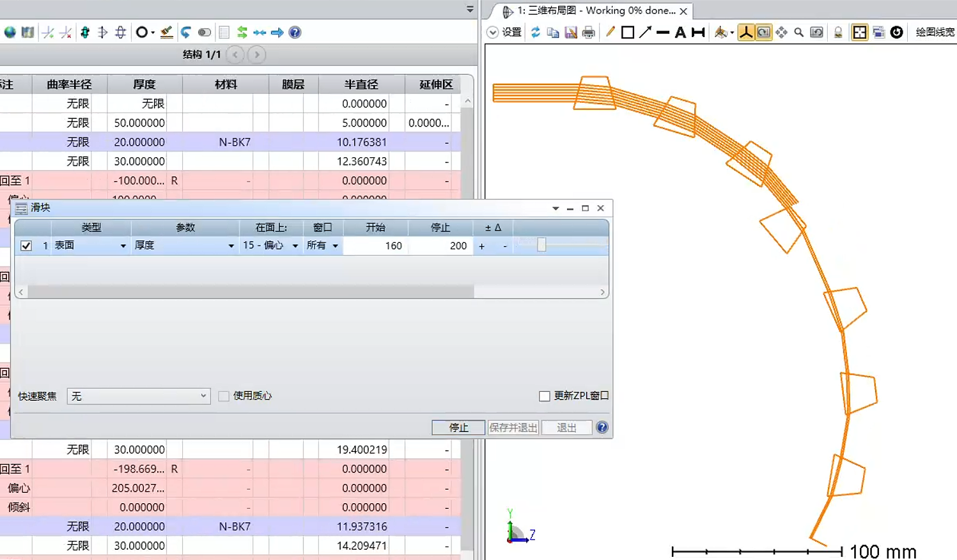Select the rectangle drawing tool
The width and height of the screenshot is (957, 560).
point(628,32)
